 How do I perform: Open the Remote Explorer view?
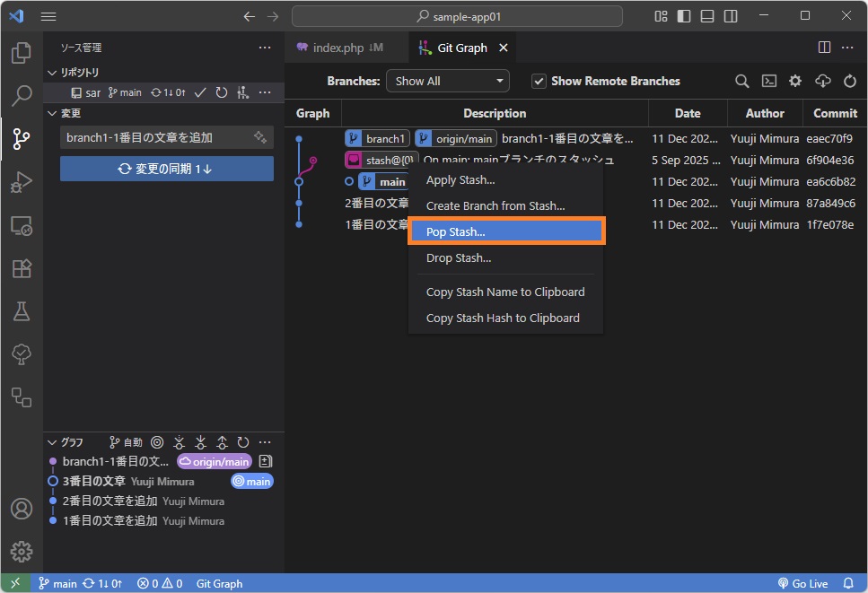click(x=22, y=225)
